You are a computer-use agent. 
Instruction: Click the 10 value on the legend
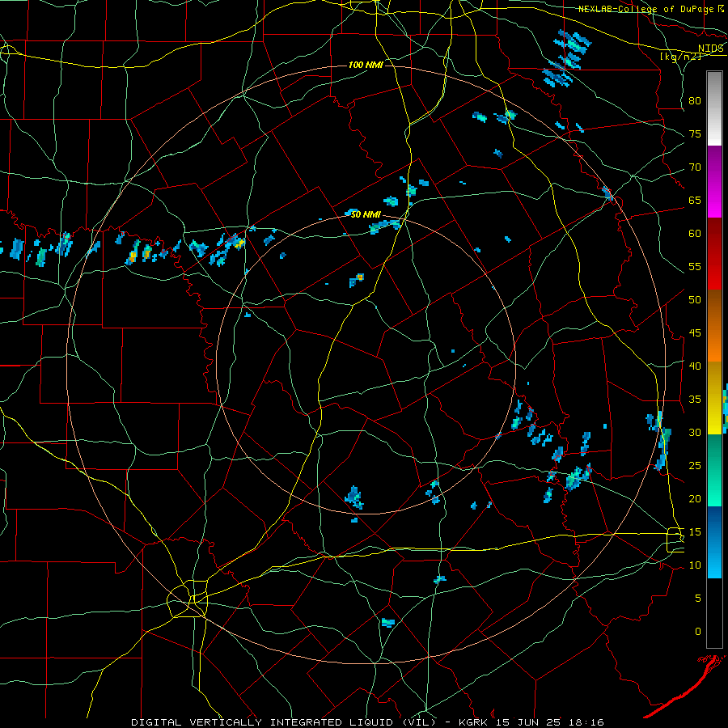[695, 565]
